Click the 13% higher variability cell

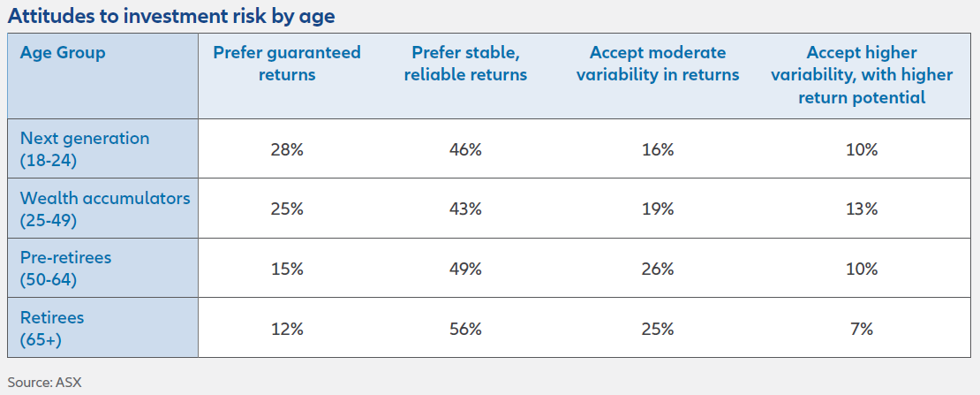(862, 209)
